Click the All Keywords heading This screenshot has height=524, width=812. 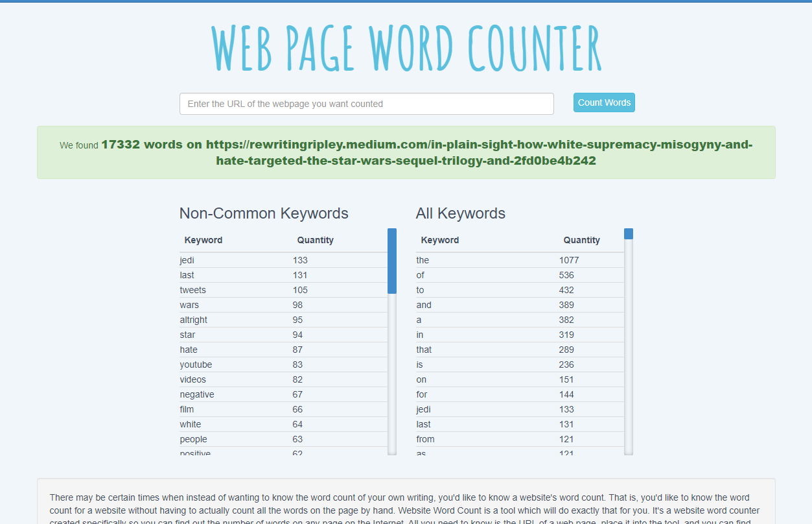click(x=461, y=213)
